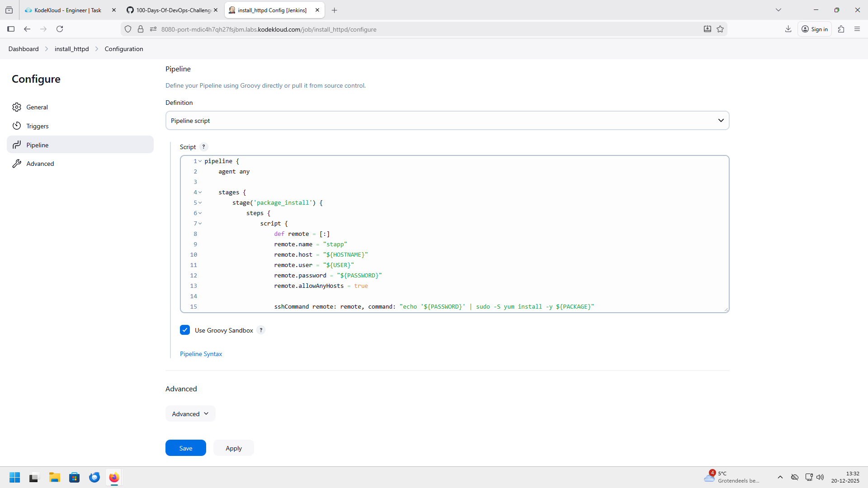Open help for Script field
The width and height of the screenshot is (868, 488).
click(203, 147)
